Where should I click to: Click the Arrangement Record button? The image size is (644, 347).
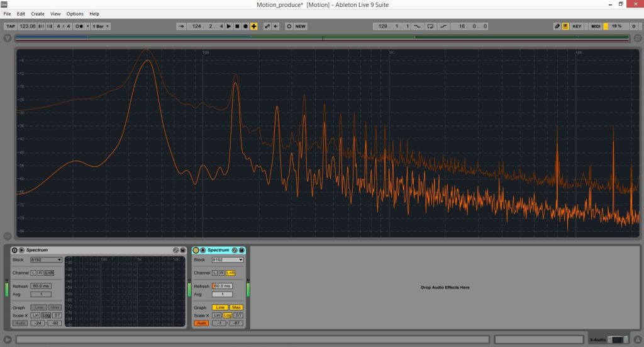pos(245,26)
